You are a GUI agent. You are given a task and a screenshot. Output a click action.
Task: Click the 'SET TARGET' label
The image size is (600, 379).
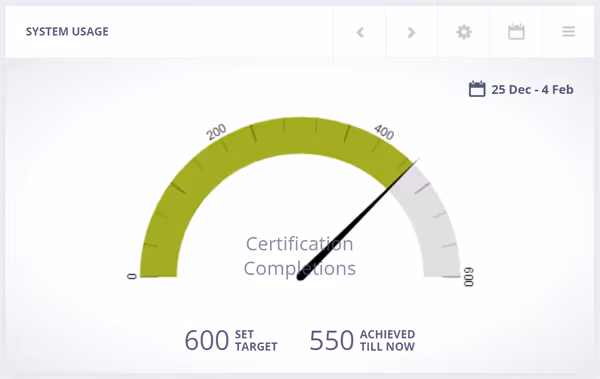tap(256, 340)
